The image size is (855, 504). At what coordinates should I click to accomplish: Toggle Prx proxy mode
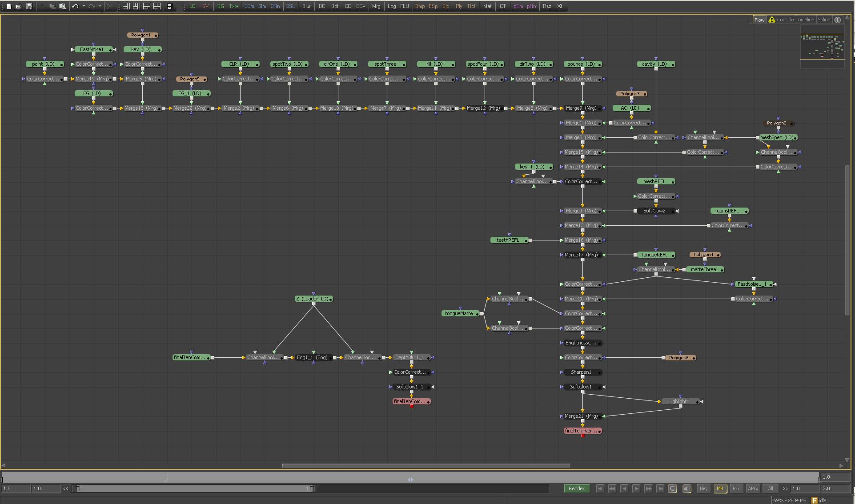pyautogui.click(x=736, y=488)
